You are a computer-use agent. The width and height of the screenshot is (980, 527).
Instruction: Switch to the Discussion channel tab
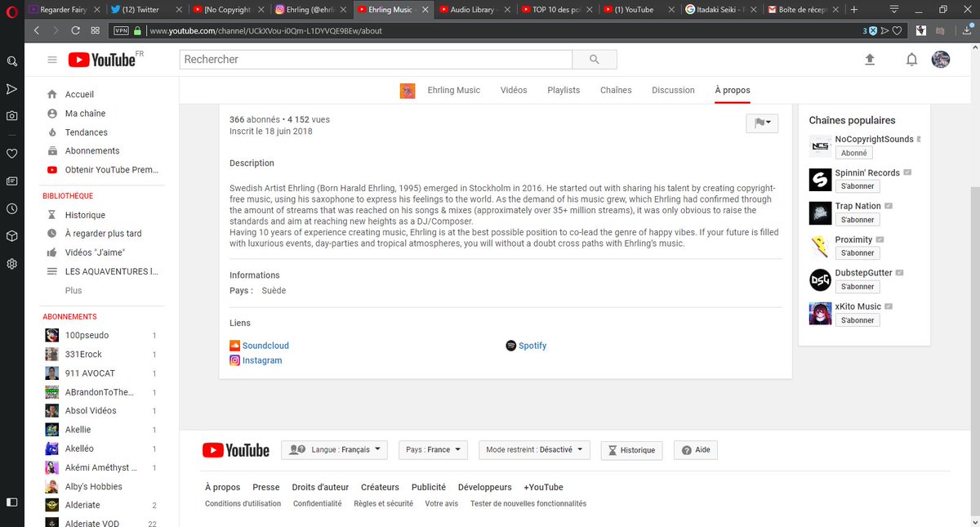[x=673, y=91]
